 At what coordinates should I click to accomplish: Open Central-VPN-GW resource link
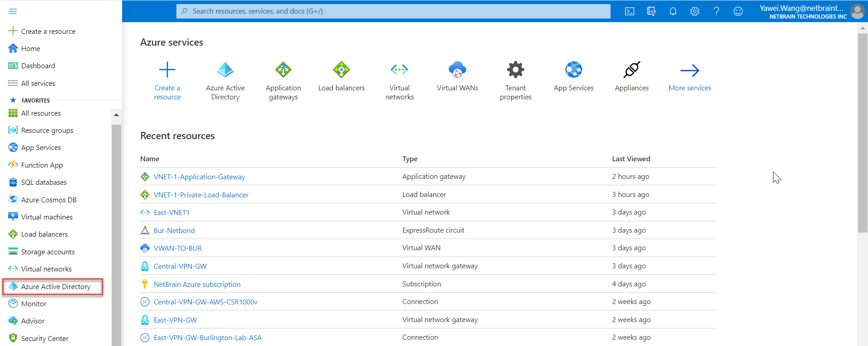click(x=180, y=266)
